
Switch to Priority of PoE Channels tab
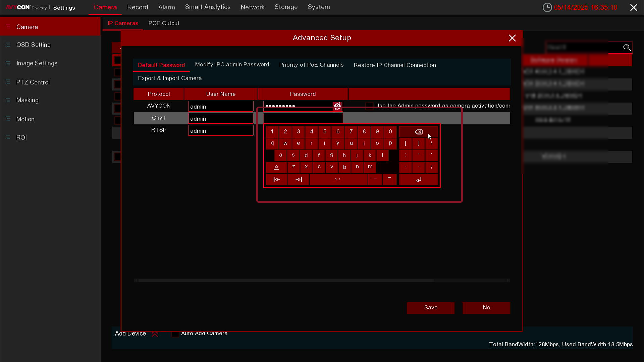[x=311, y=65]
